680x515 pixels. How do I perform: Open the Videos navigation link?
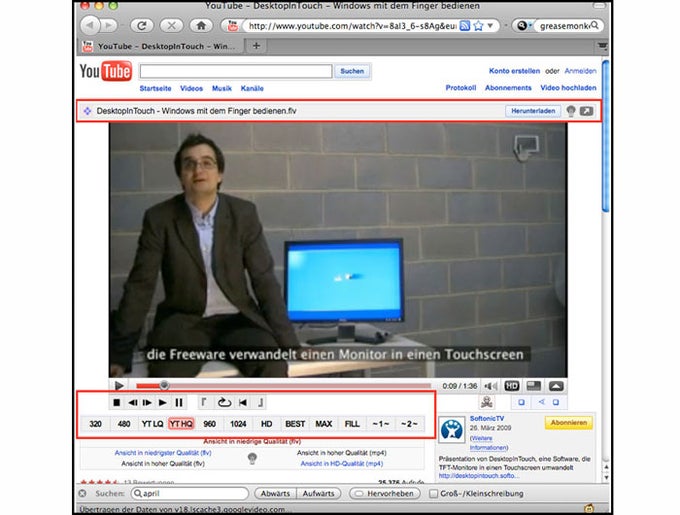191,88
